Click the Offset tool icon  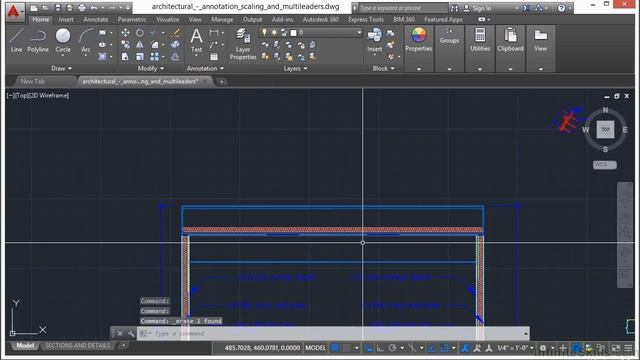176,56
